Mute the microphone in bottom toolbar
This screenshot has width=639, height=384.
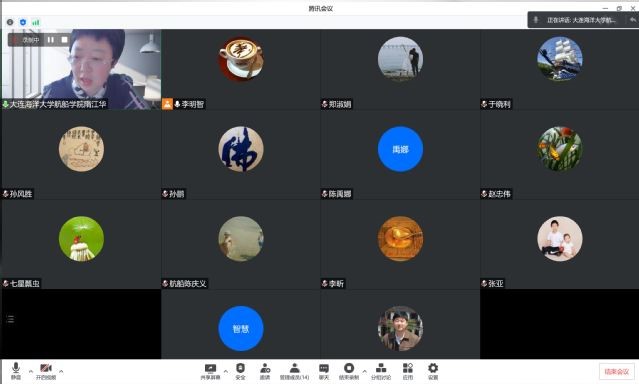tap(16, 371)
